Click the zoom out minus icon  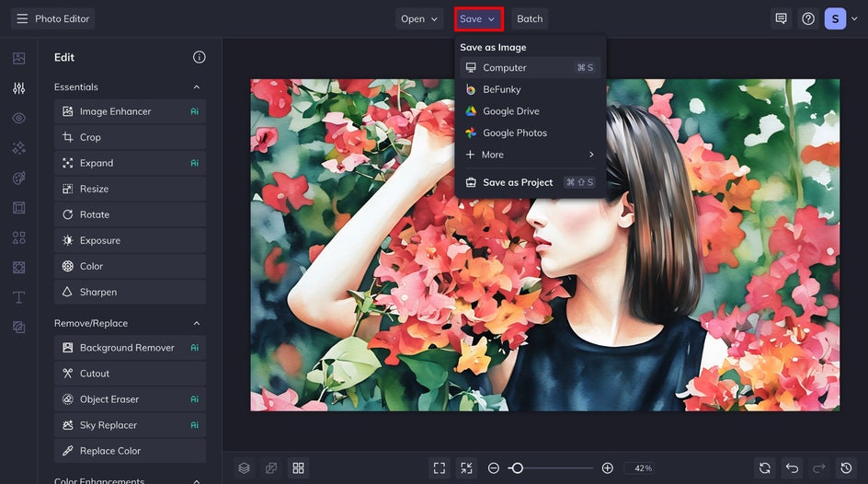493,468
